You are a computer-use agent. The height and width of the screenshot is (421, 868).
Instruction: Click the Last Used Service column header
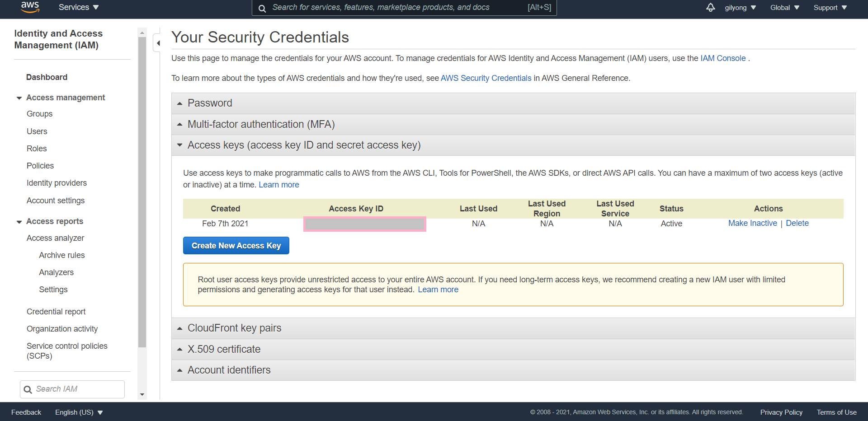[615, 209]
